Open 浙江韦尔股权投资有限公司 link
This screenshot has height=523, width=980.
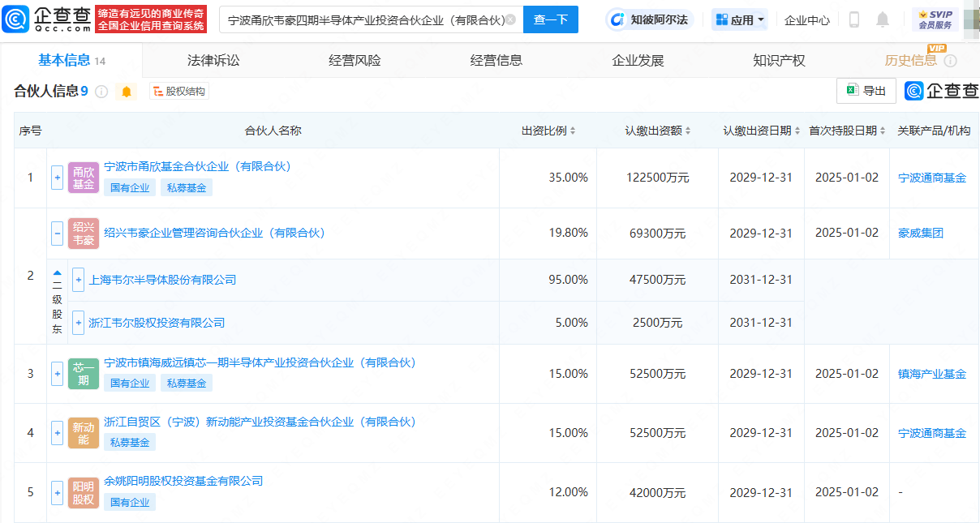pyautogui.click(x=157, y=323)
